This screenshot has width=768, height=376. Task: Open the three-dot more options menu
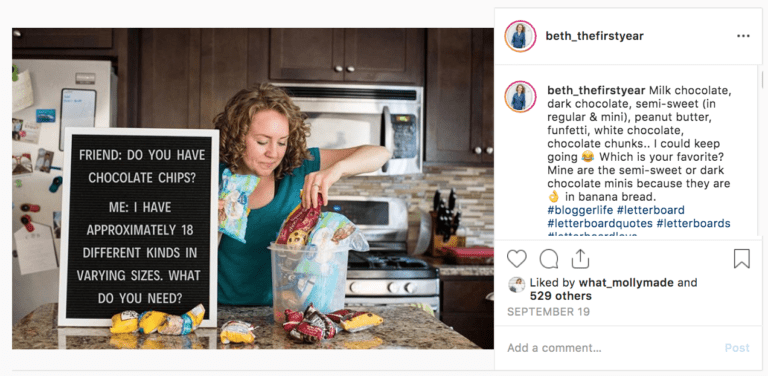click(743, 36)
